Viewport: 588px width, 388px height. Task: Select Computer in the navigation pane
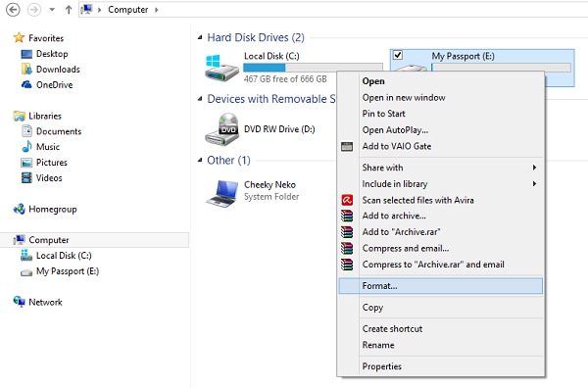pos(94,240)
